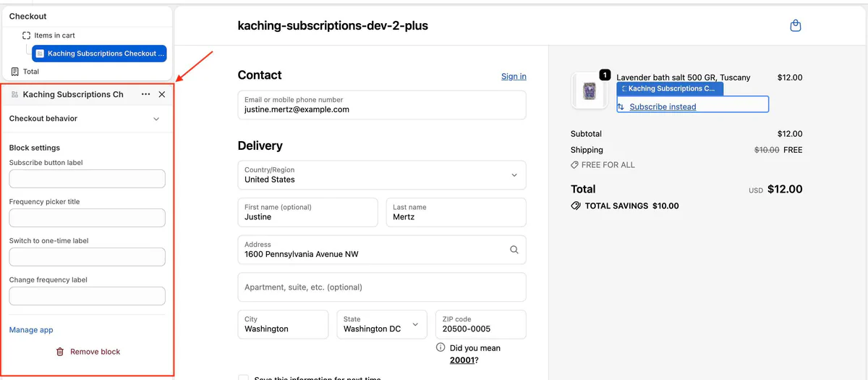Image resolution: width=868 pixels, height=380 pixels.
Task: Click the struck-through $10.00 shipping price
Action: point(767,150)
